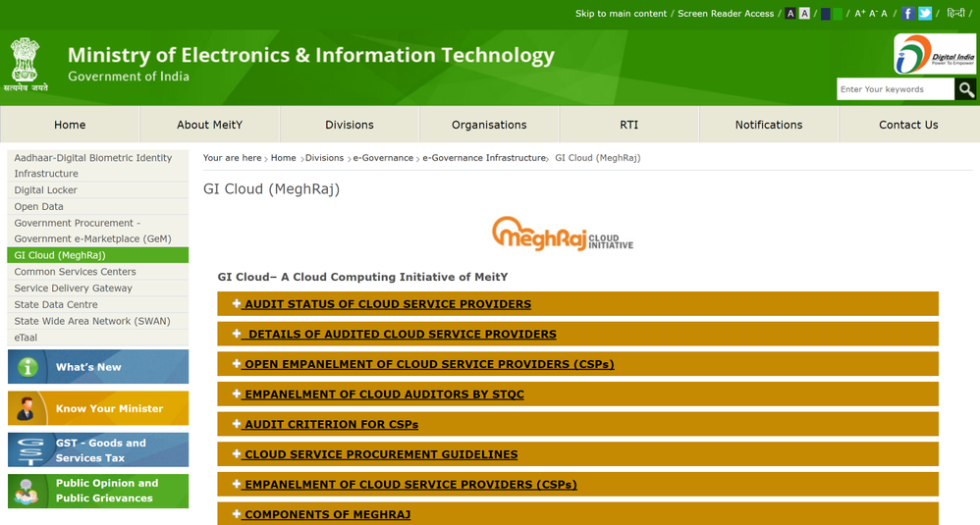Click the MeghRaj Cloud Initiative logo
Screen dimensions: 980x525
click(x=563, y=234)
